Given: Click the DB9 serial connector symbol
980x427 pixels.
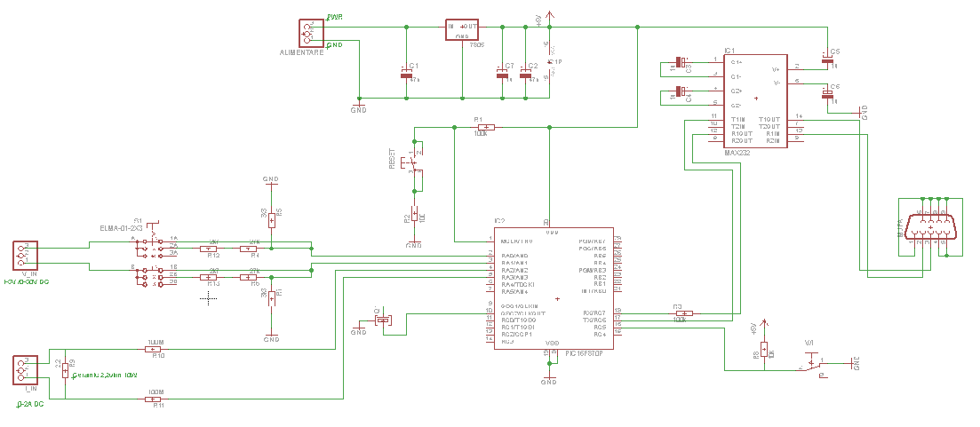Looking at the screenshot, I should [x=929, y=230].
